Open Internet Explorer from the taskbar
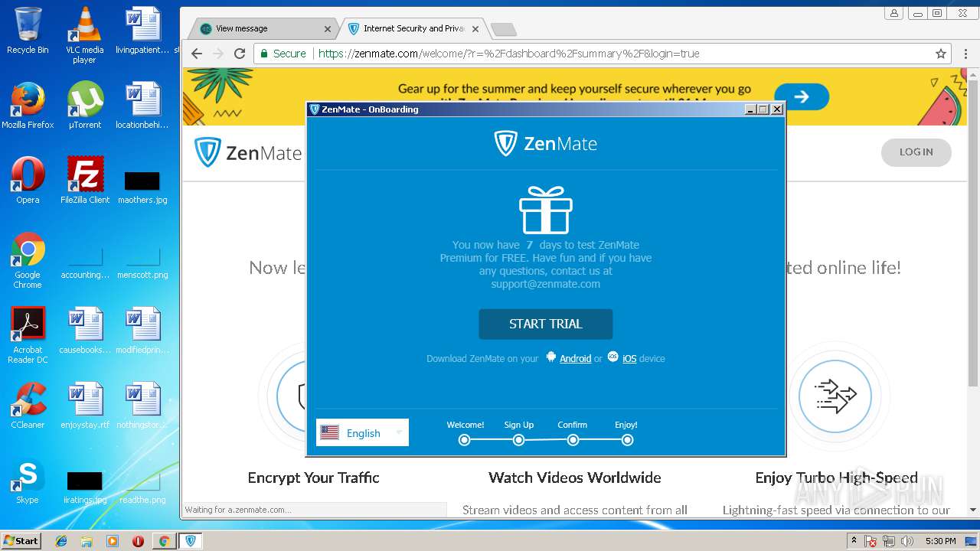The width and height of the screenshot is (980, 551). pos(61,541)
